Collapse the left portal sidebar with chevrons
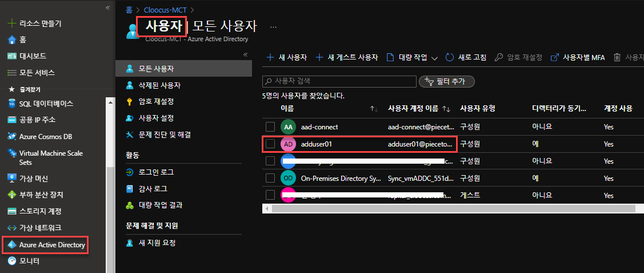Screen dimensions: 644x273 pos(107,8)
